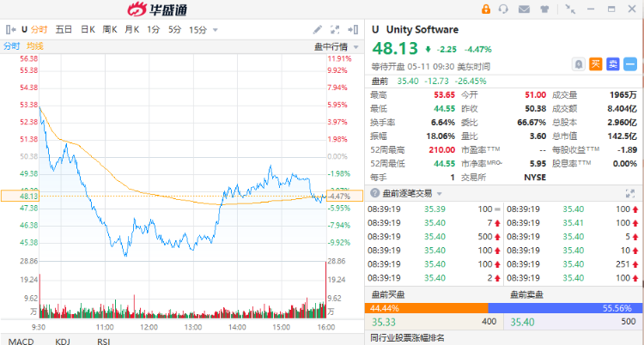This screenshot has height=345, width=644.
Task: Open the 盘中行情 session dropdown
Action: click(x=337, y=47)
